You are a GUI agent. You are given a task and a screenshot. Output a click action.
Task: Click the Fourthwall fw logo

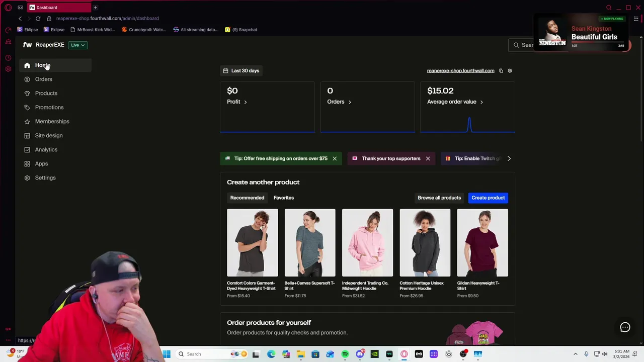27,45
